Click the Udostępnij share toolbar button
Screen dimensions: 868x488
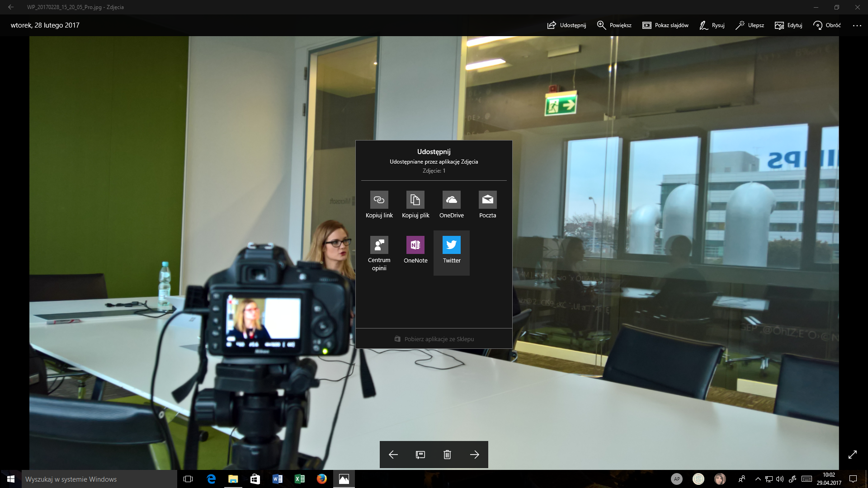coord(566,25)
